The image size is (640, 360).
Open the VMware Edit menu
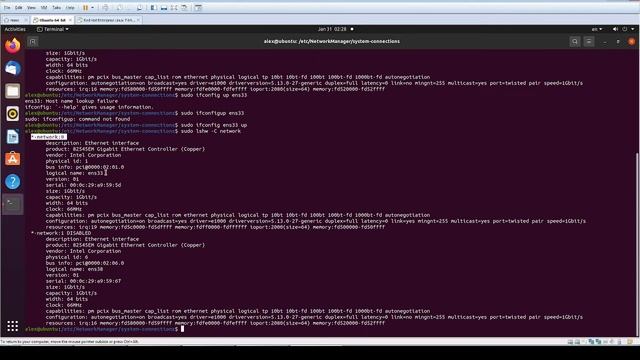coord(19,8)
